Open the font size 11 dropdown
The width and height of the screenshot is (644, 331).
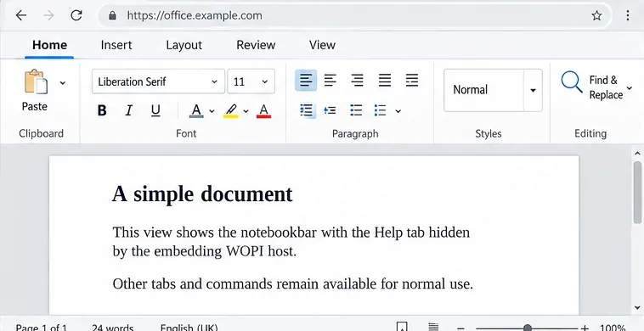click(x=251, y=81)
